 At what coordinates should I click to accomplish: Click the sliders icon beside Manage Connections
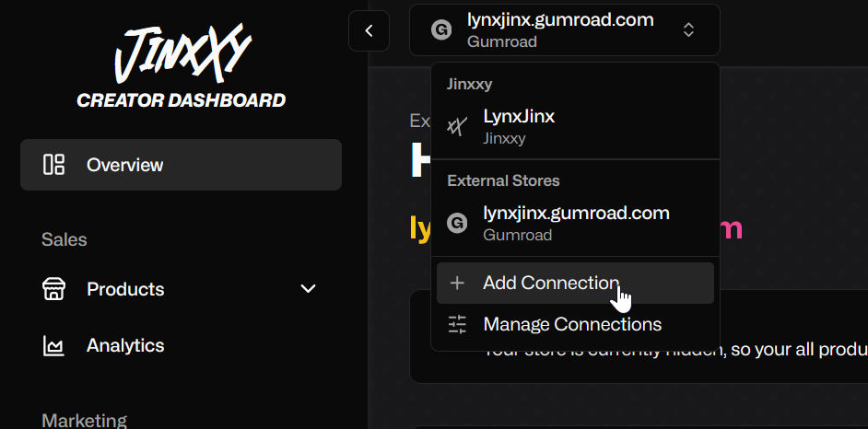[x=457, y=325]
